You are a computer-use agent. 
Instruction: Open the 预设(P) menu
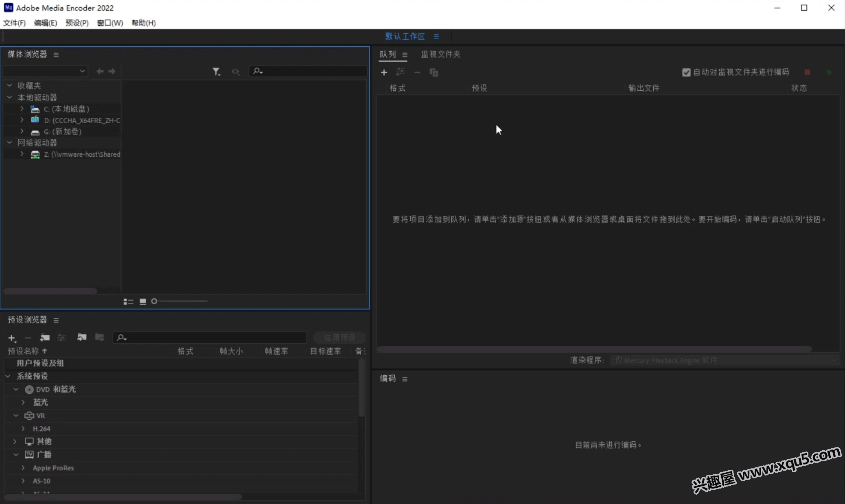click(77, 23)
